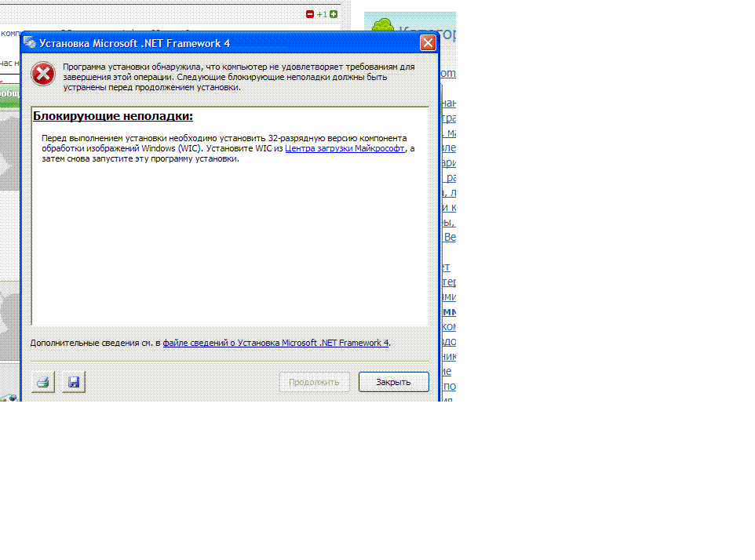
Task: Click the Блокирующие неполадки heading
Action: pyautogui.click(x=113, y=116)
